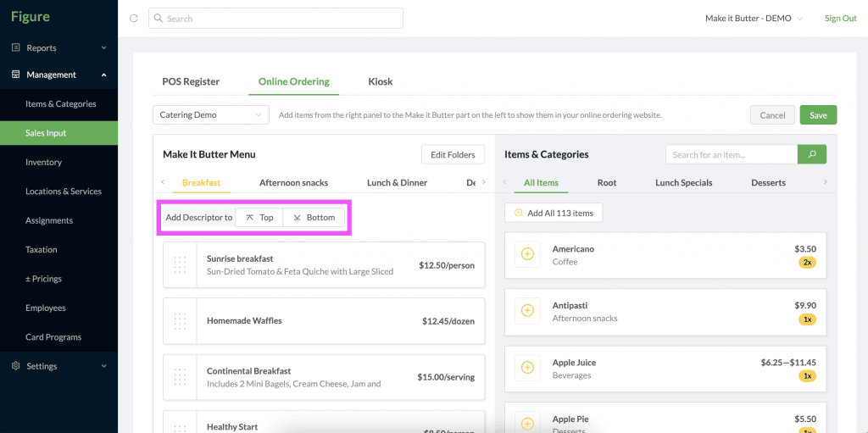Open the Catering Demo dropdown
The width and height of the screenshot is (868, 433).
(x=211, y=115)
